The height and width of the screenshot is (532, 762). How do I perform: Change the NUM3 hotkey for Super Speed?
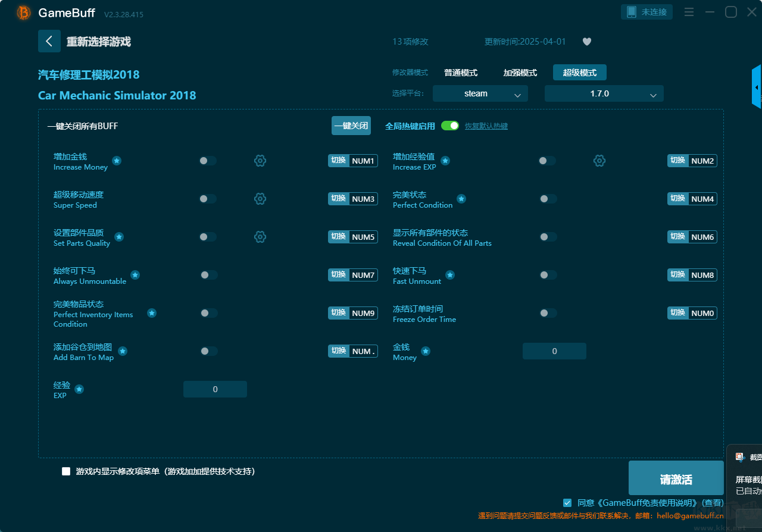pyautogui.click(x=353, y=199)
